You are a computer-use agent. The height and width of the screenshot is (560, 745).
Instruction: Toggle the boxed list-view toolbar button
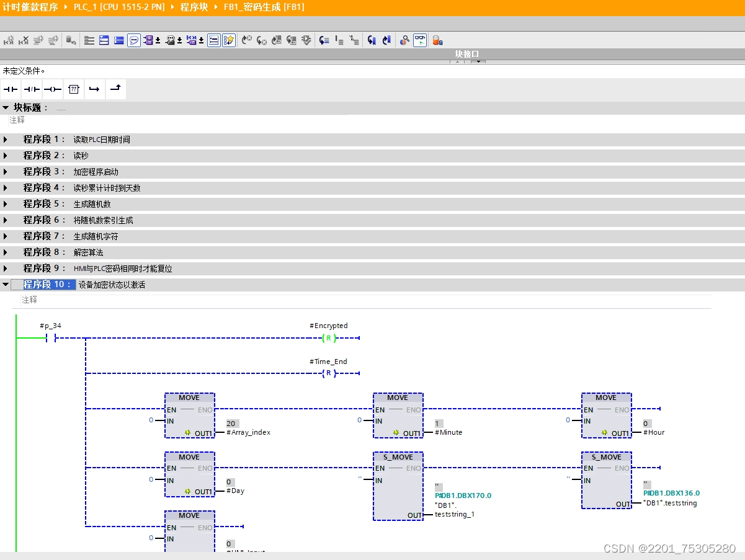214,40
